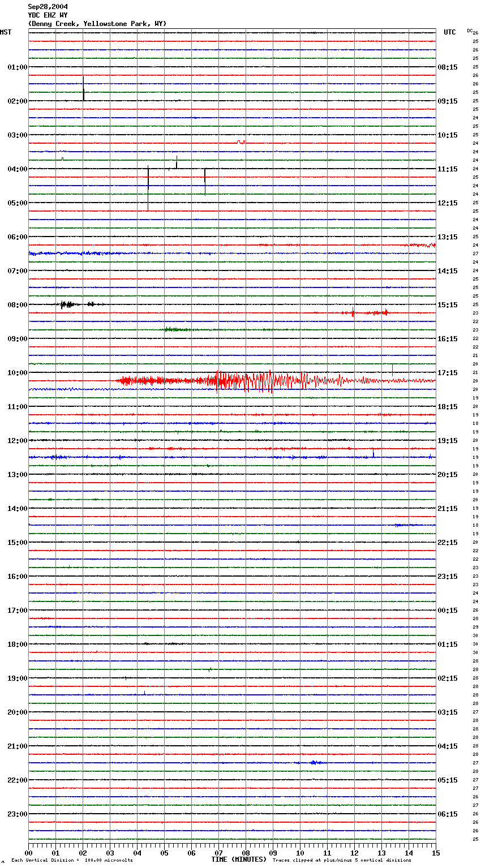Select the 08:00 MST time label
Image resolution: width=481 pixels, height=868 pixels.
click(x=18, y=305)
